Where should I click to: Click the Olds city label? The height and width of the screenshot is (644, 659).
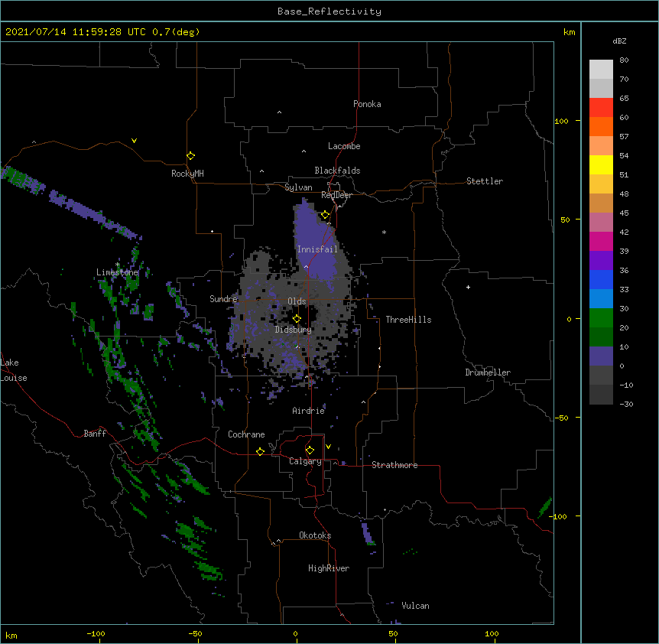[297, 301]
